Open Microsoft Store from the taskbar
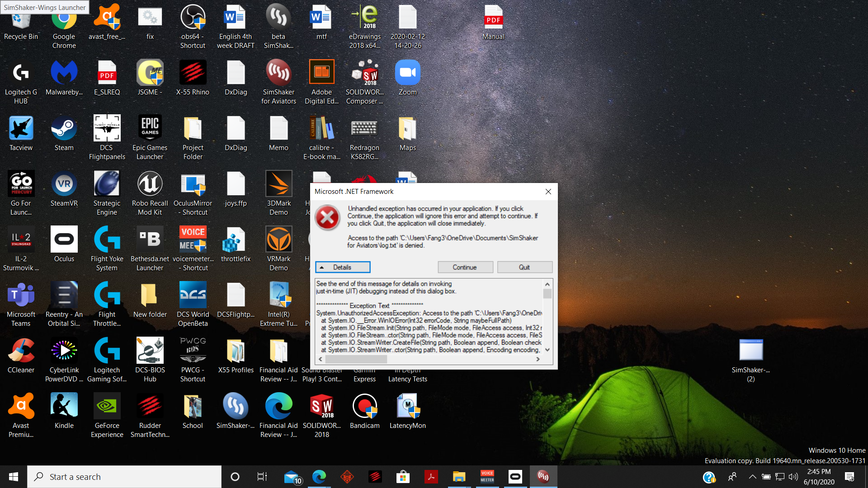This screenshot has height=488, width=868. pos(402,477)
